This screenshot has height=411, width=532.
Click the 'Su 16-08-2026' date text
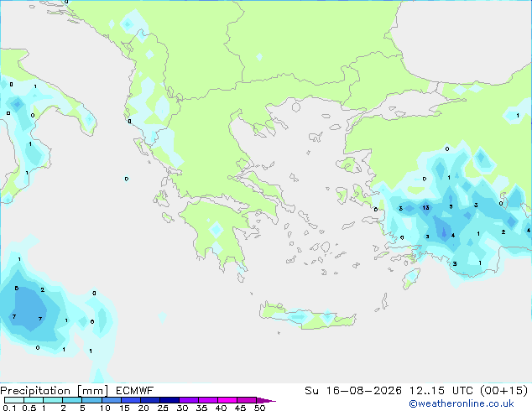(353, 391)
